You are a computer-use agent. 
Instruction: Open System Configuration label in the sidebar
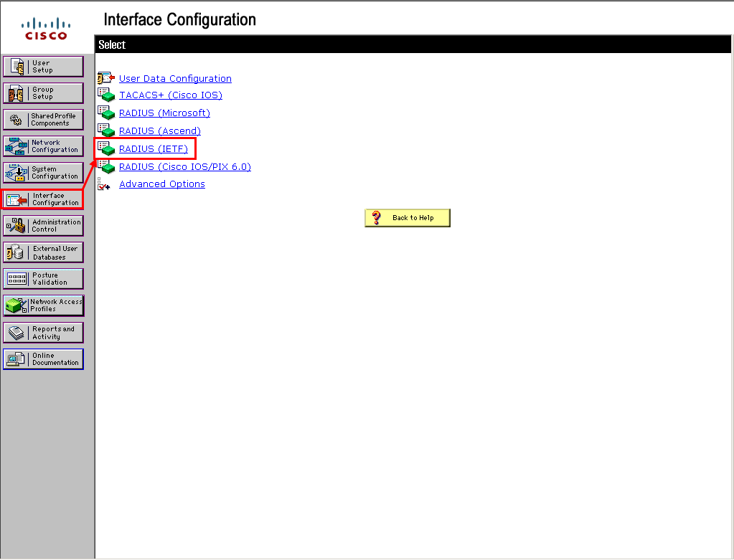coord(55,173)
